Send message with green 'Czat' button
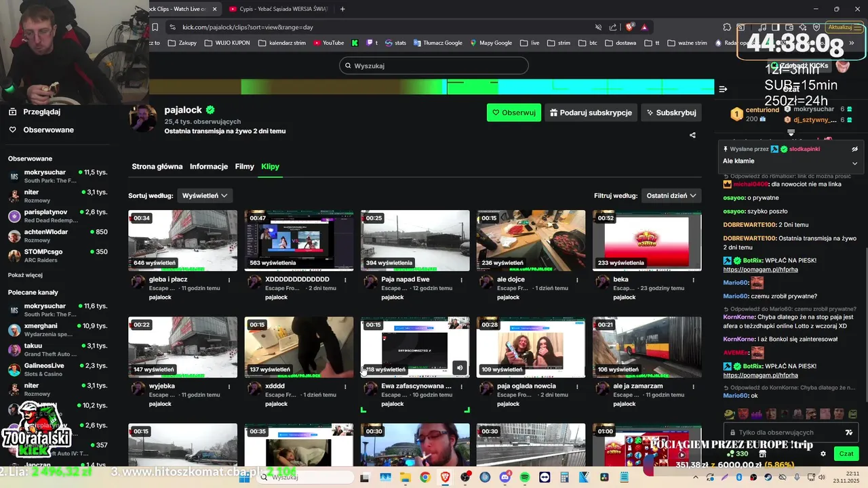This screenshot has height=488, width=868. click(x=846, y=453)
